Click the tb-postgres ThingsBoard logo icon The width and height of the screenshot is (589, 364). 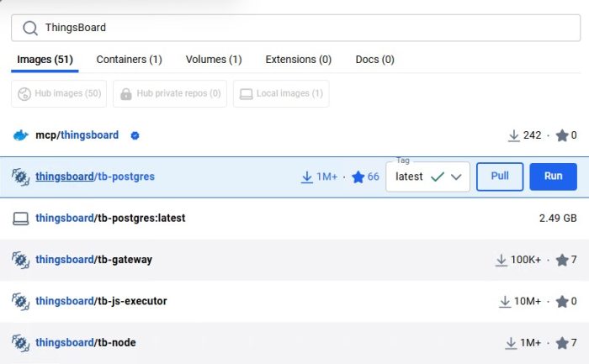21,177
